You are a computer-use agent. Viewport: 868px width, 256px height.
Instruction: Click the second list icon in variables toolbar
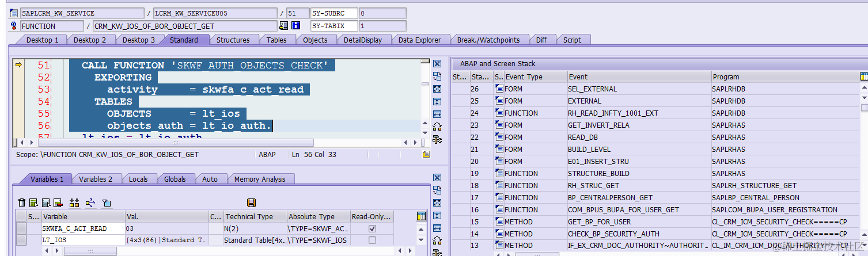click(x=33, y=202)
